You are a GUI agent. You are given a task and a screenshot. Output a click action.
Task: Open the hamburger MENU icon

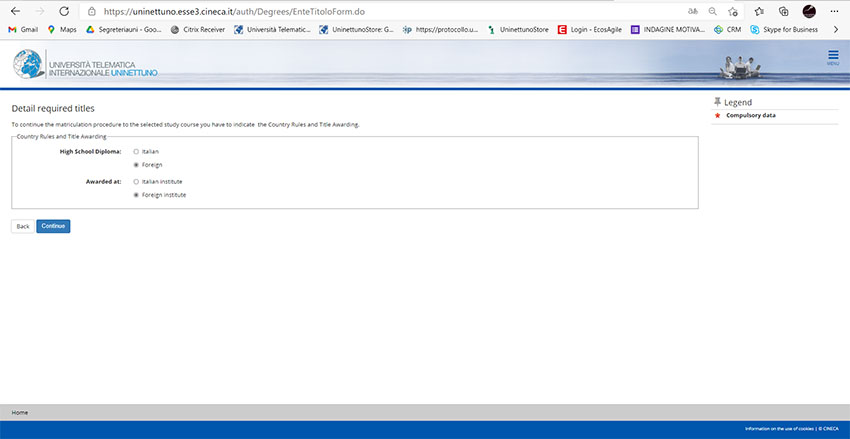click(832, 57)
